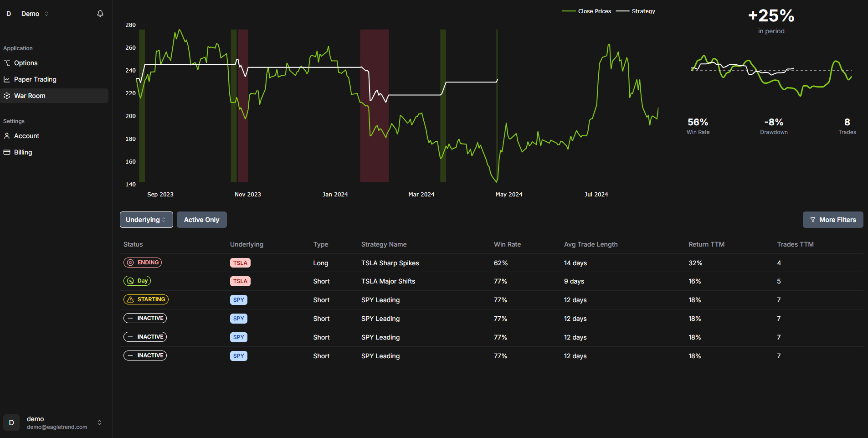The height and width of the screenshot is (438, 868).
Task: Click the 62% win rate cell
Action: coord(501,263)
